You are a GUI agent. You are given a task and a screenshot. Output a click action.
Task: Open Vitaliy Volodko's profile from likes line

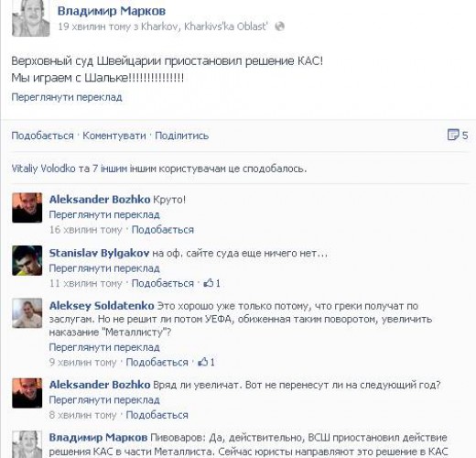click(x=43, y=169)
